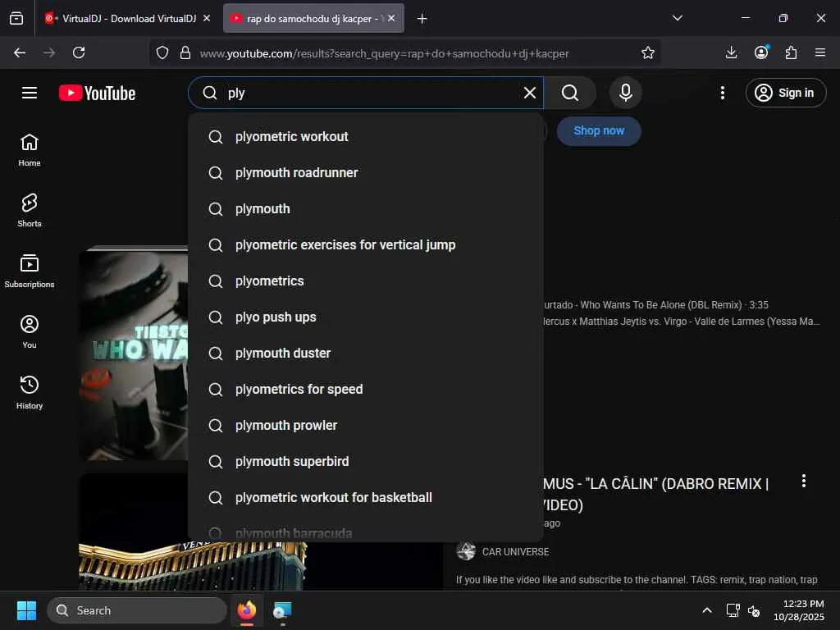
Task: Open Firefox from the taskbar
Action: (x=247, y=610)
